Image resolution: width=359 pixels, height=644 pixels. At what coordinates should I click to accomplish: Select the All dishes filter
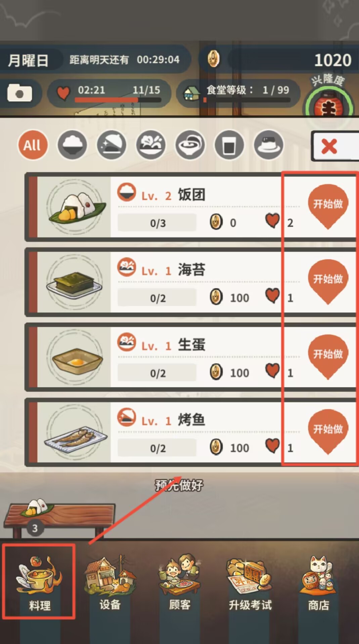click(33, 145)
